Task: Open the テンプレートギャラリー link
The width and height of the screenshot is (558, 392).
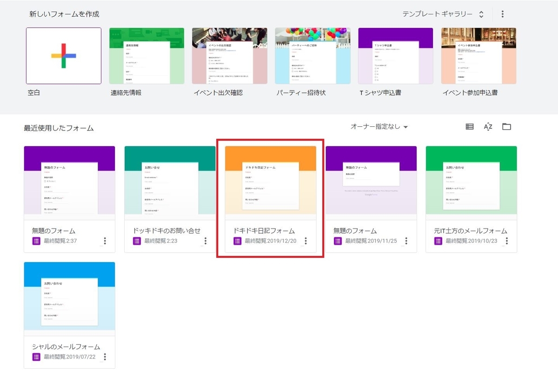Action: click(x=438, y=13)
